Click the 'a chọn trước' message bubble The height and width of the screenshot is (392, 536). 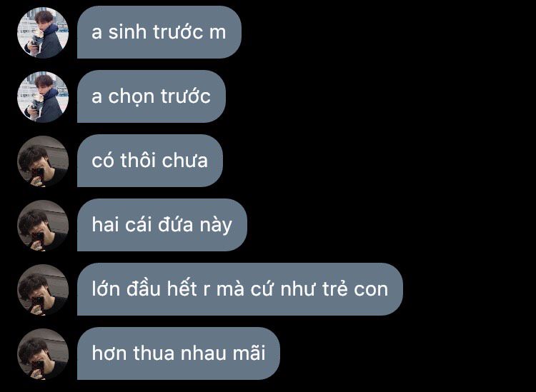pos(152,96)
